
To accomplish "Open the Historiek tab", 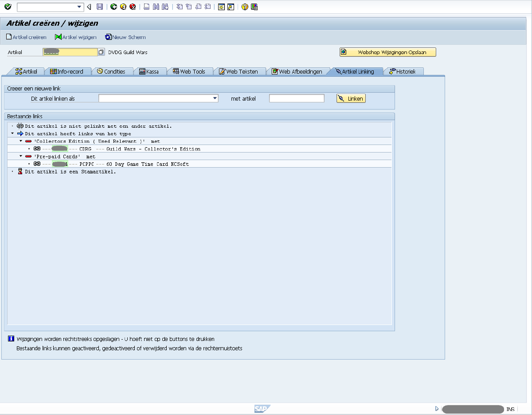I will tap(405, 71).
